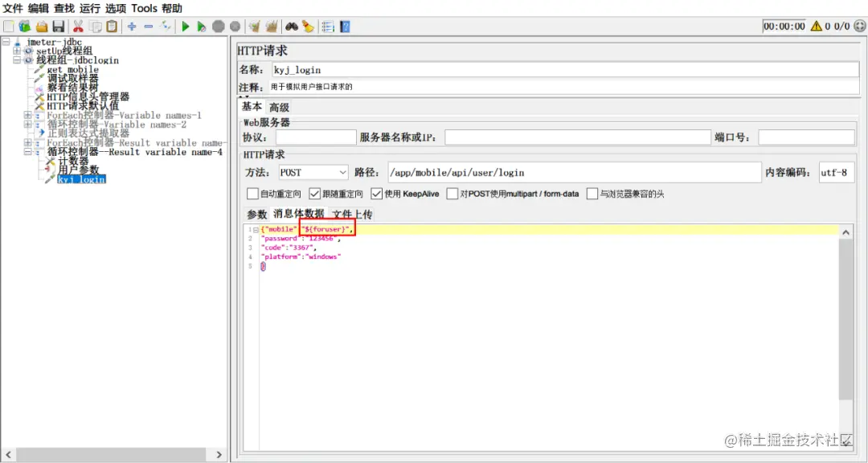Click the help question mark icon
This screenshot has width=868, height=463.
click(x=345, y=26)
